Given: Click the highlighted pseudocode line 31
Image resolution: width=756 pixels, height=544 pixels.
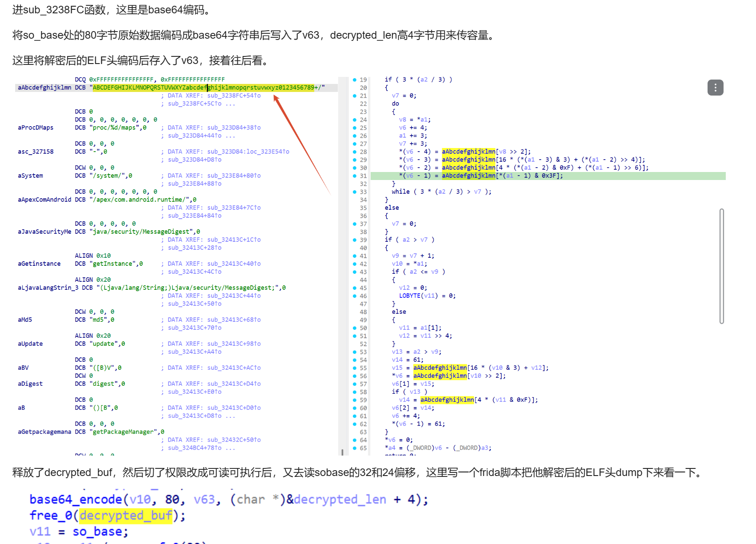Looking at the screenshot, I should (548, 176).
